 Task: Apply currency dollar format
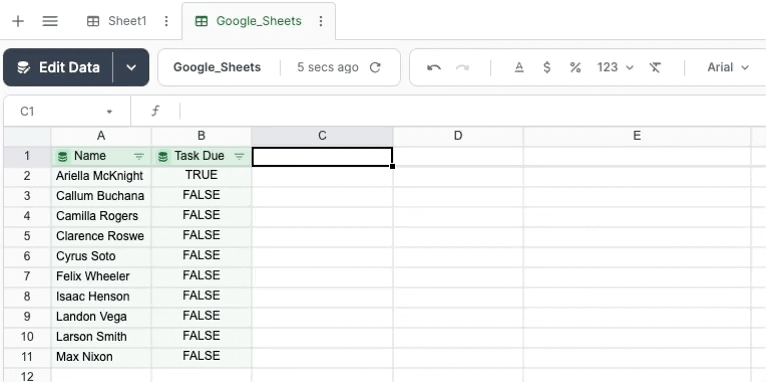[547, 67]
